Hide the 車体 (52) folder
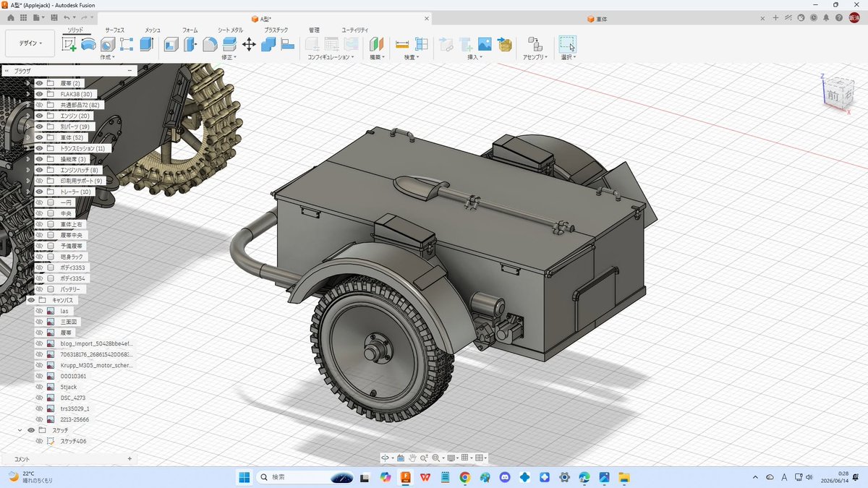 click(40, 137)
